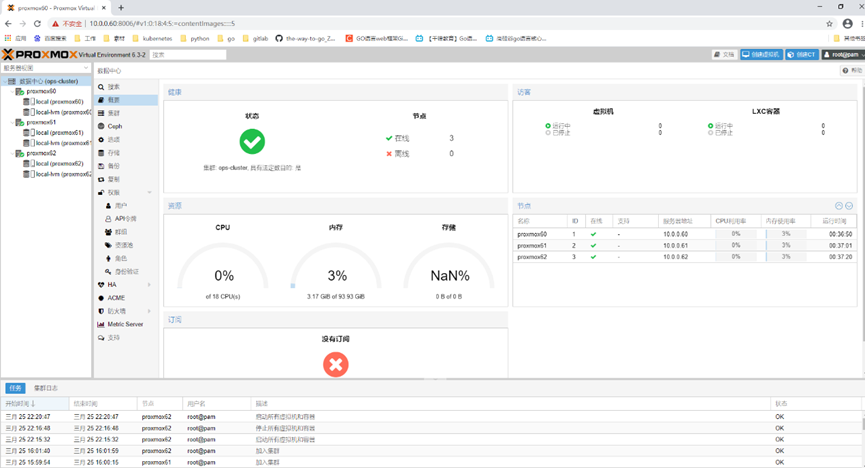
Task: Open the 集群 cluster menu item
Action: point(126,113)
